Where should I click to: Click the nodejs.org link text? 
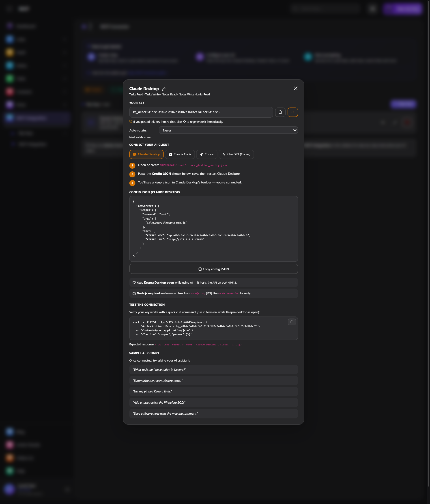point(198,293)
